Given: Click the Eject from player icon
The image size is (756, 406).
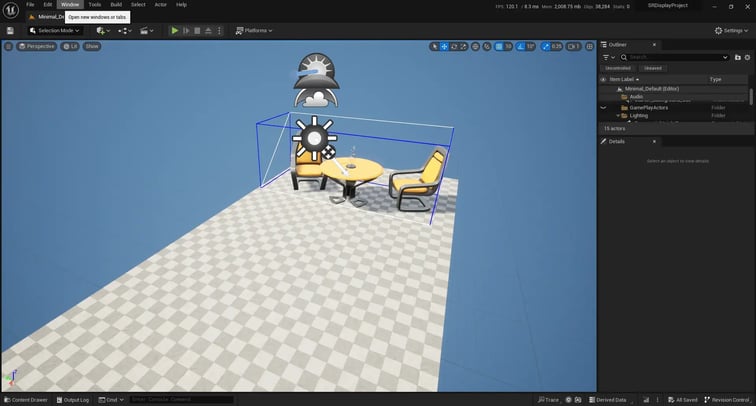Looking at the screenshot, I should tap(208, 30).
